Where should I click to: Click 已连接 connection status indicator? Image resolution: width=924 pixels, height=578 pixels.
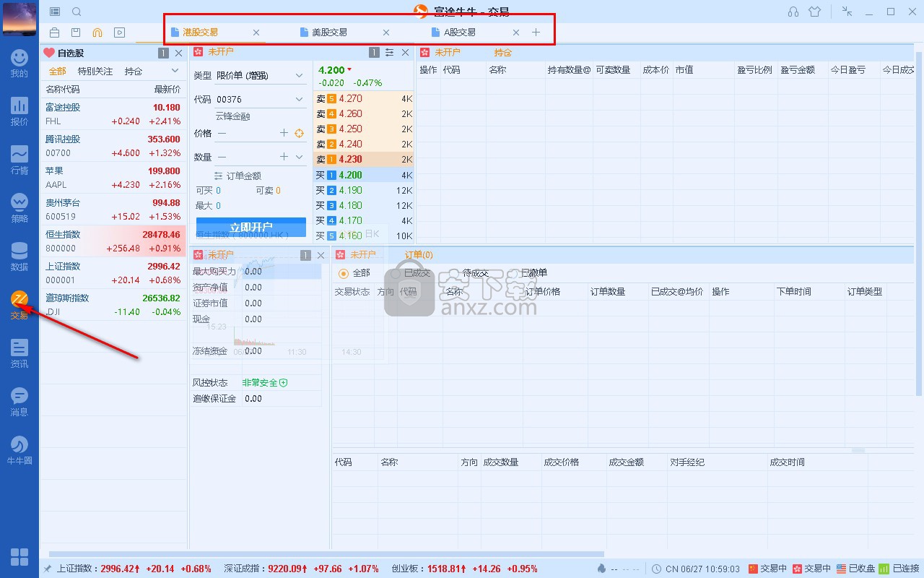pos(899,569)
